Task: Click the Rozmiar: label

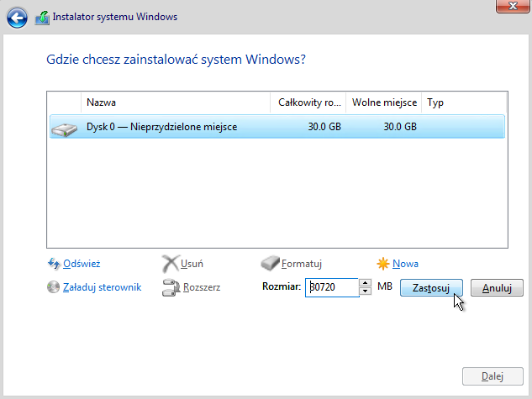Action: click(x=282, y=286)
